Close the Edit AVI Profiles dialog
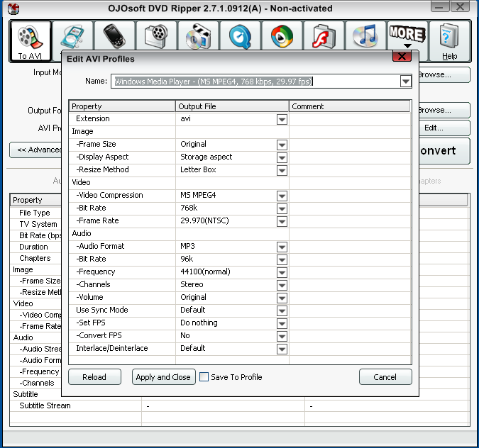The image size is (479, 448). 402,56
